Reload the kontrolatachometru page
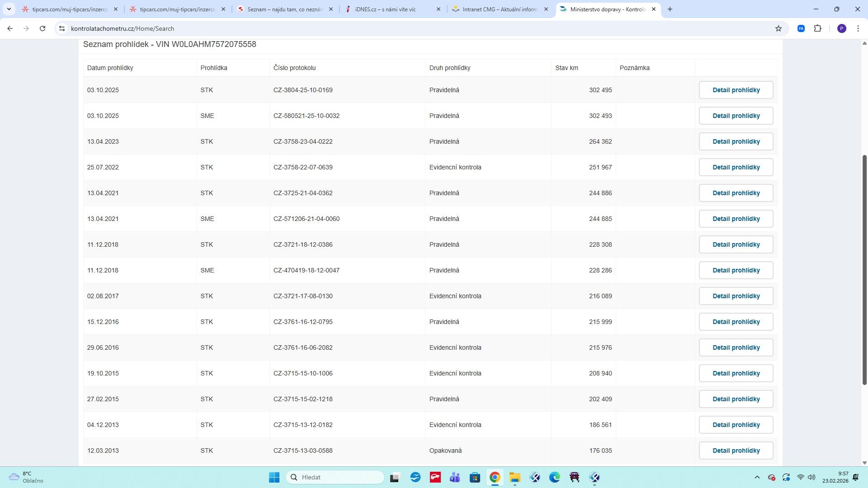 pos(42,28)
